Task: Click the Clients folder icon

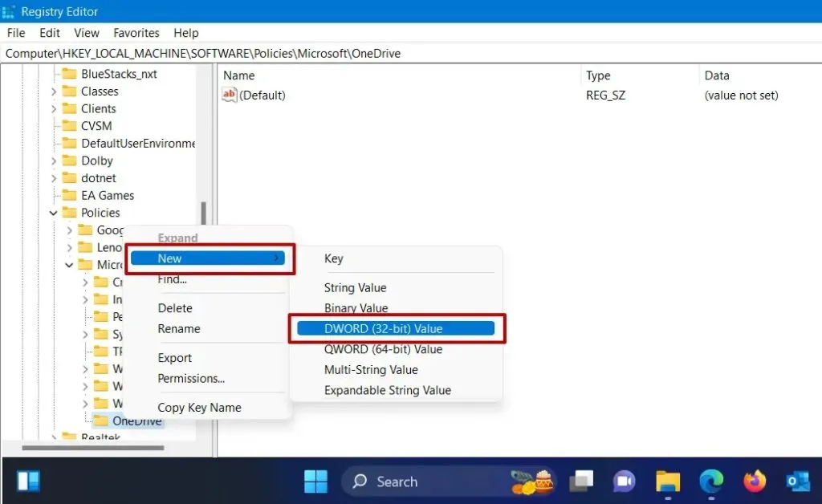Action: tap(69, 108)
